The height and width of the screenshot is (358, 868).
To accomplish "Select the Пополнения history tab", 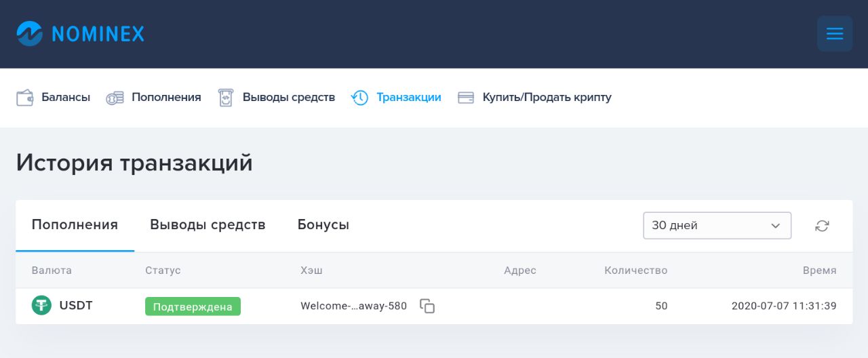I will point(75,225).
